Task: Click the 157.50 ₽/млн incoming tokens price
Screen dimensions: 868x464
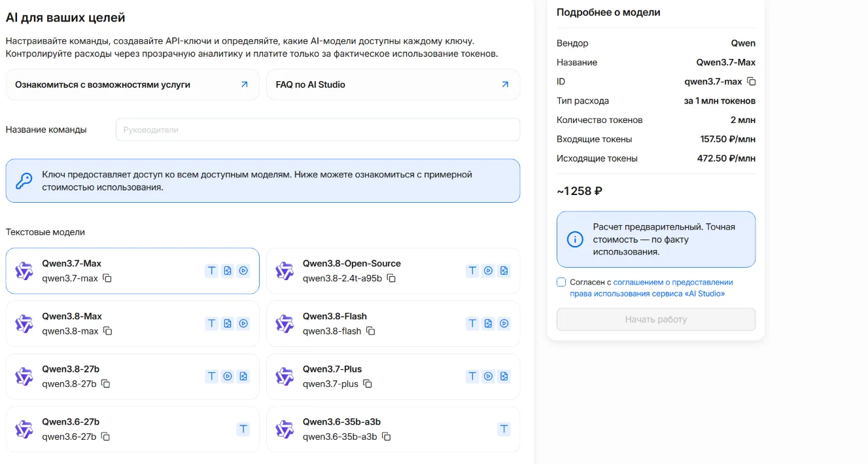Action: coord(727,139)
